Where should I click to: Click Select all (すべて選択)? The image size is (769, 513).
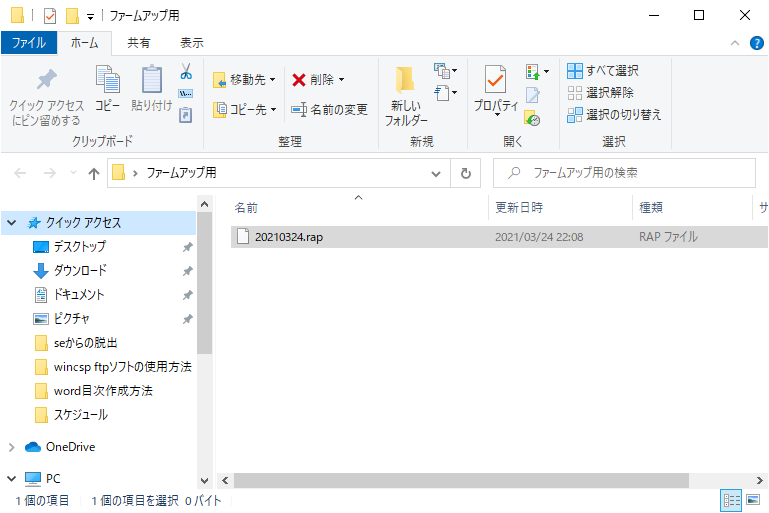coord(603,71)
